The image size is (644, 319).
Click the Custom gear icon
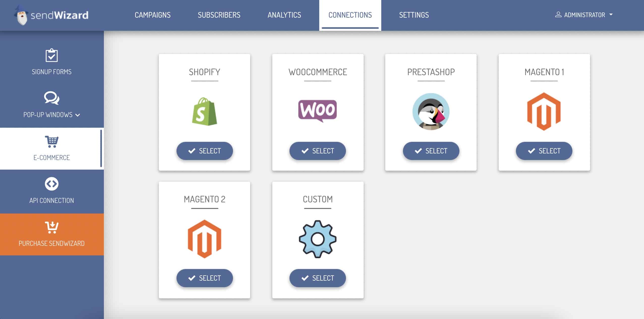[x=317, y=239]
